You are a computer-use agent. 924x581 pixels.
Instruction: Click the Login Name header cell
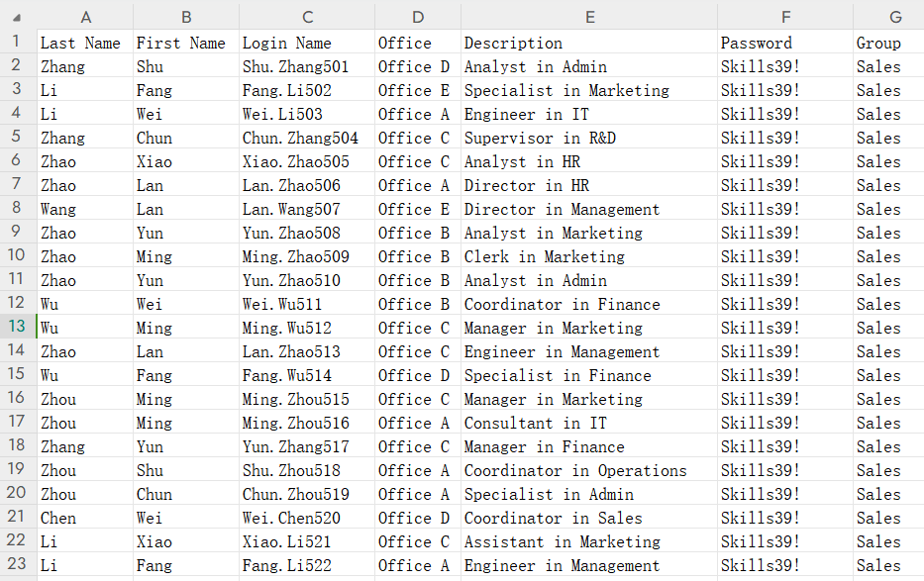click(x=307, y=43)
